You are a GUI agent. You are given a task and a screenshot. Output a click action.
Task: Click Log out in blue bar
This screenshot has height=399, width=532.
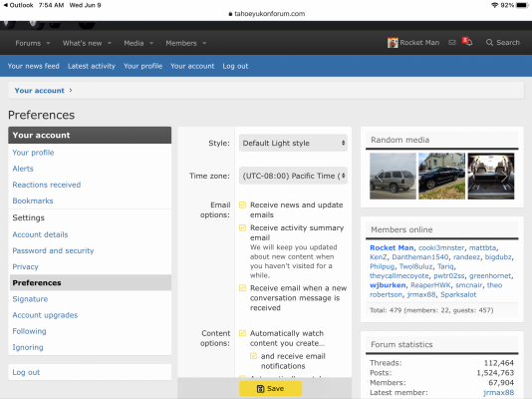(x=235, y=66)
